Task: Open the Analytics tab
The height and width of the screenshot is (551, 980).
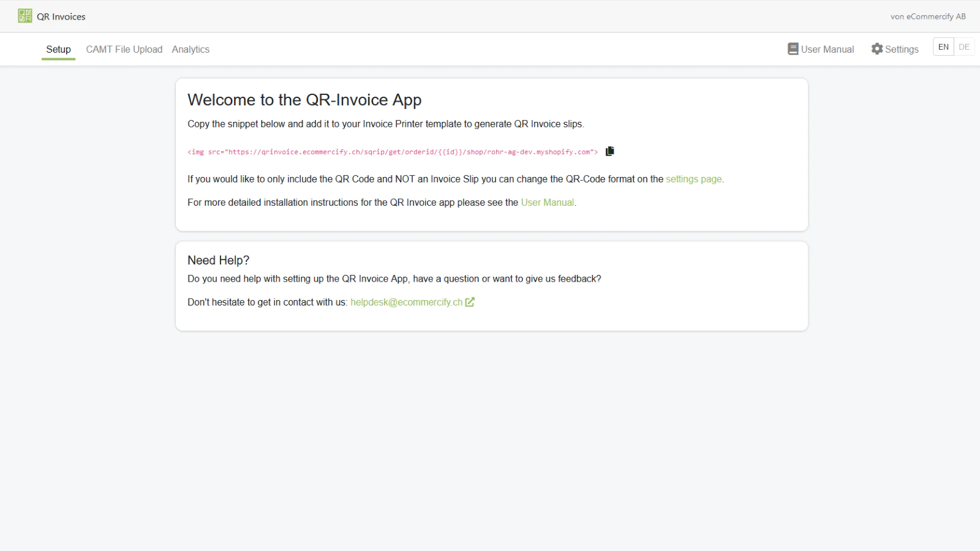Action: (x=190, y=49)
